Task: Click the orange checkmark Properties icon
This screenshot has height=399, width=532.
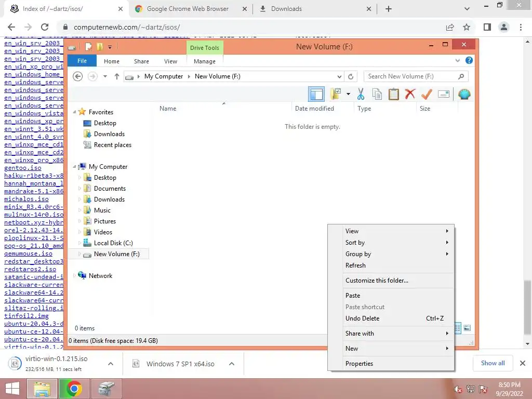Action: pos(427,94)
